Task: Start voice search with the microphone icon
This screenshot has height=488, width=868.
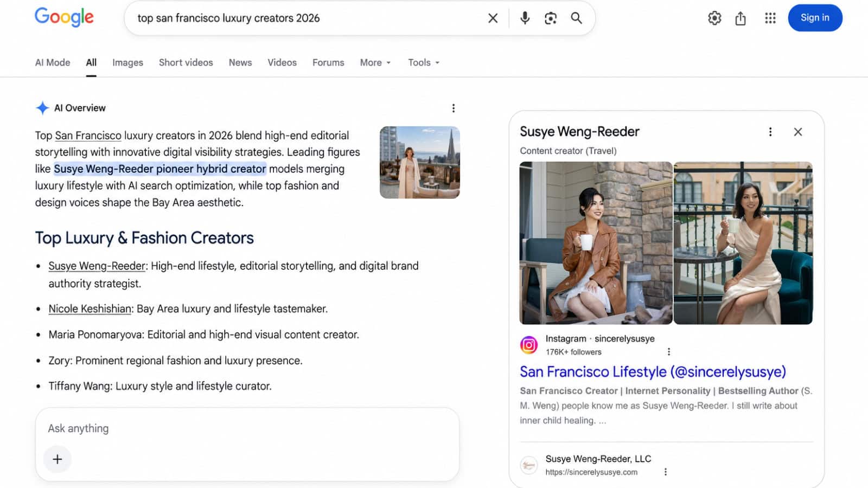Action: 525,18
